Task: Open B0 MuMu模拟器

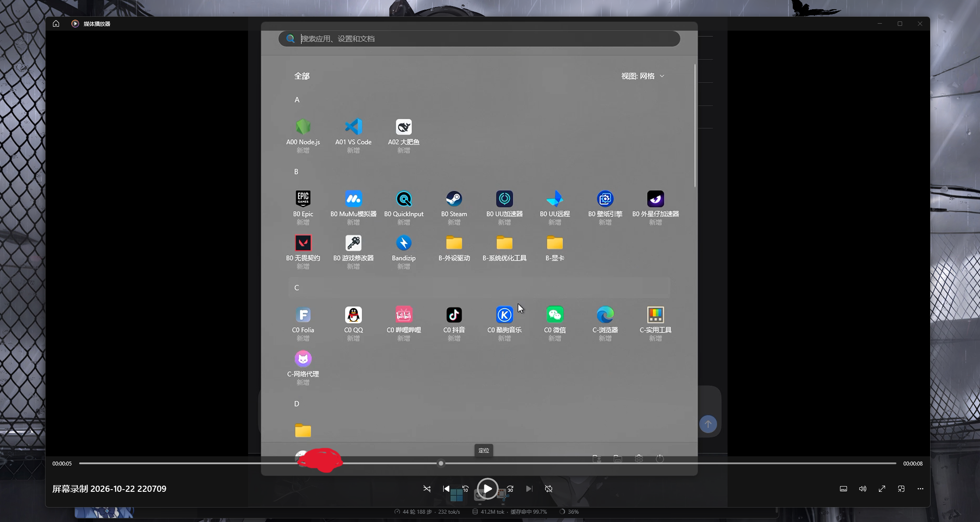Action: click(x=353, y=199)
